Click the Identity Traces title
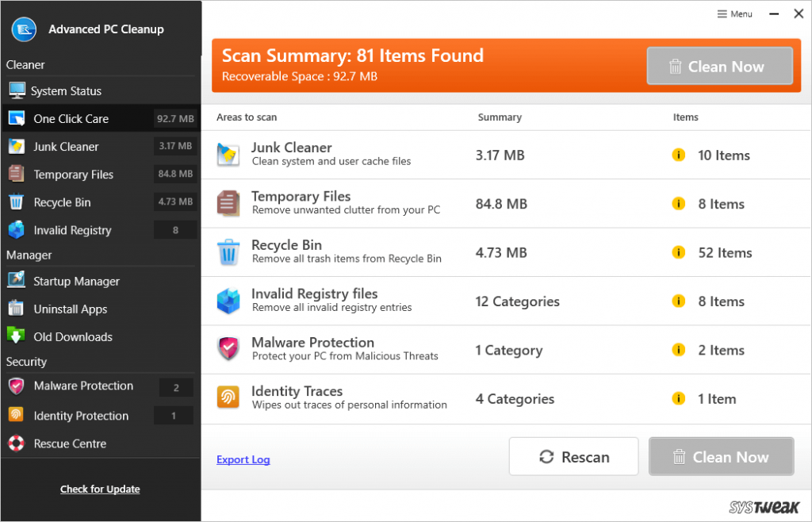 297,391
